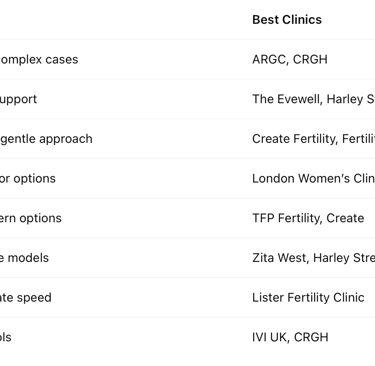Select the Zita West, Harley Street cell
The width and height of the screenshot is (375, 366).
(313, 258)
